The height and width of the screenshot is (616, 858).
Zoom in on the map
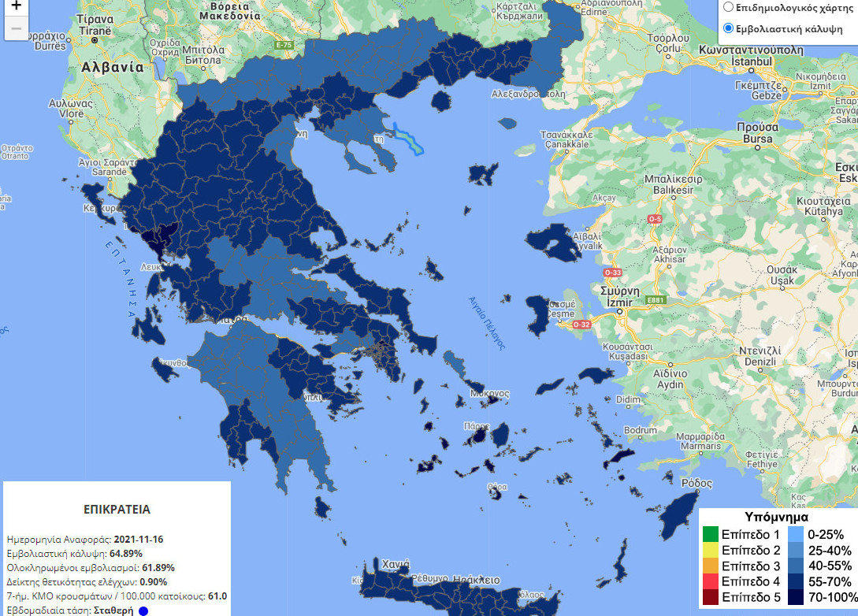[x=15, y=6]
